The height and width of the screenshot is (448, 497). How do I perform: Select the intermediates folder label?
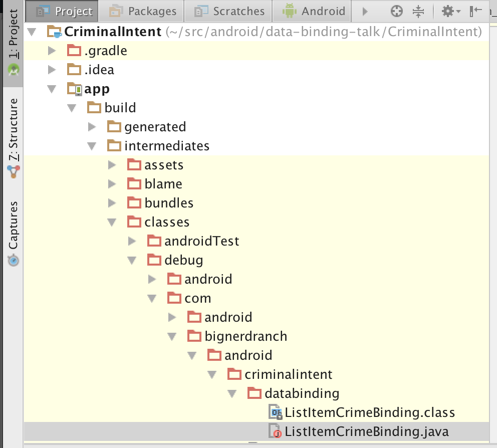click(167, 146)
